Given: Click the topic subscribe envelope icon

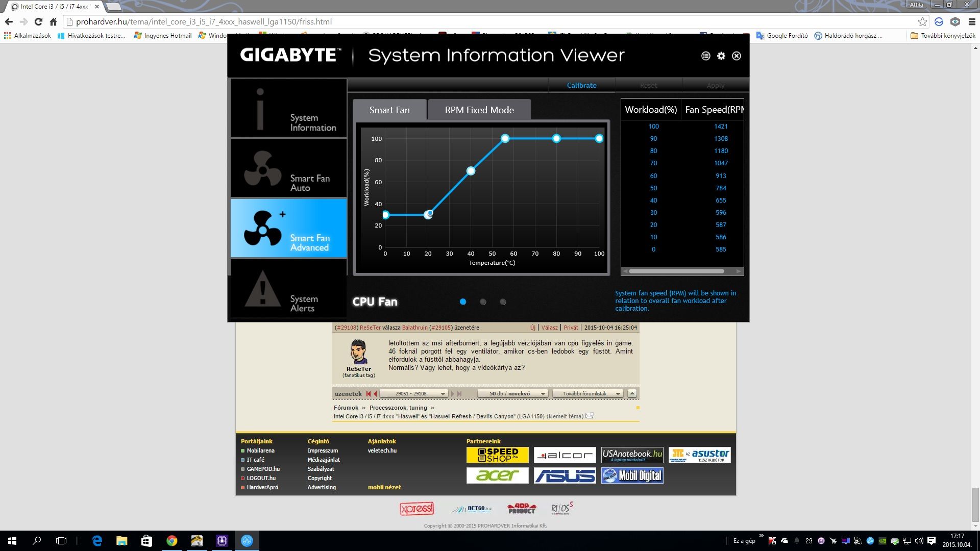Looking at the screenshot, I should coord(589,416).
